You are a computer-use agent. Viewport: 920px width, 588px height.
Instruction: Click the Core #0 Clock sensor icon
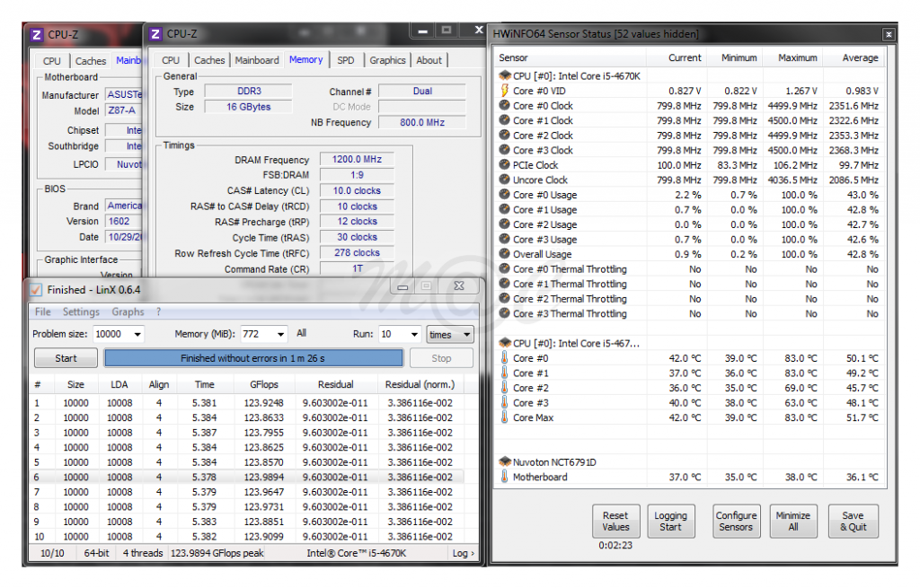[504, 106]
